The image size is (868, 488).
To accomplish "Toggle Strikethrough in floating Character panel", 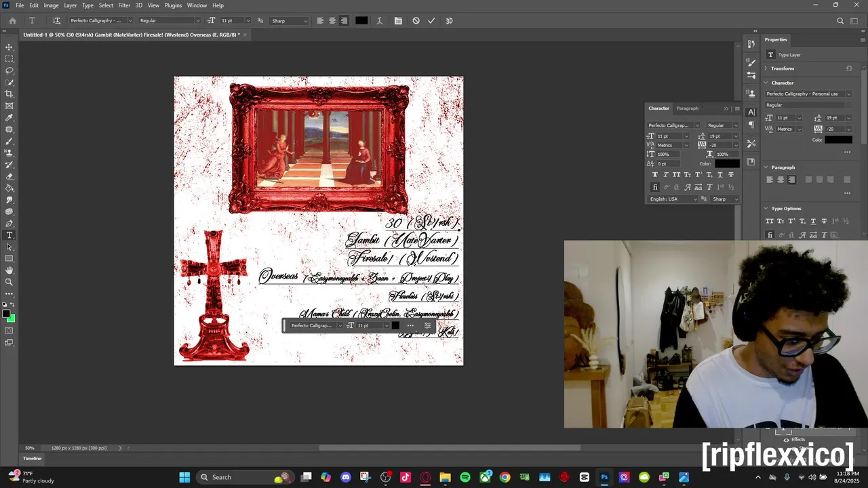I will [x=730, y=175].
